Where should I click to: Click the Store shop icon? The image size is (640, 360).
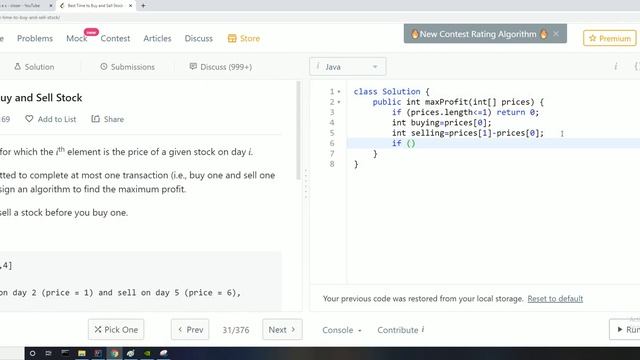pyautogui.click(x=232, y=38)
